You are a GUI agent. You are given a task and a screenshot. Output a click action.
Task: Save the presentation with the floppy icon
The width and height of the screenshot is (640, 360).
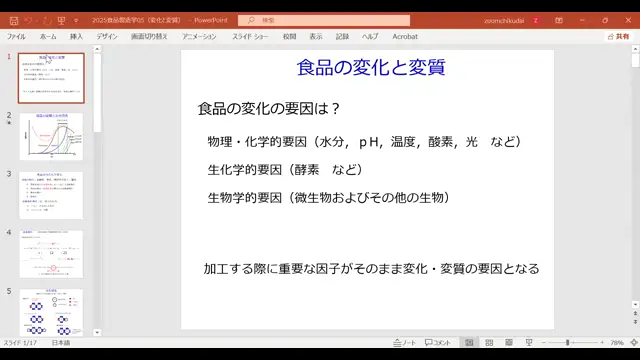point(14,20)
